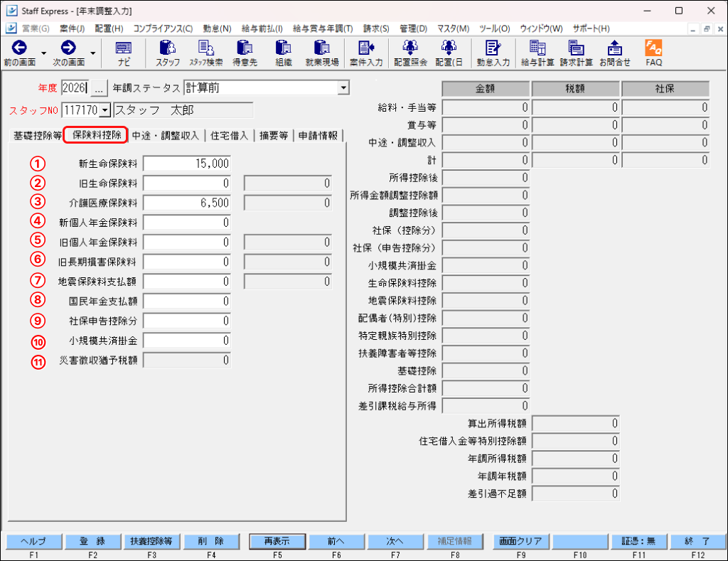
Task: Click the 削除 F4 button
Action: click(x=211, y=541)
